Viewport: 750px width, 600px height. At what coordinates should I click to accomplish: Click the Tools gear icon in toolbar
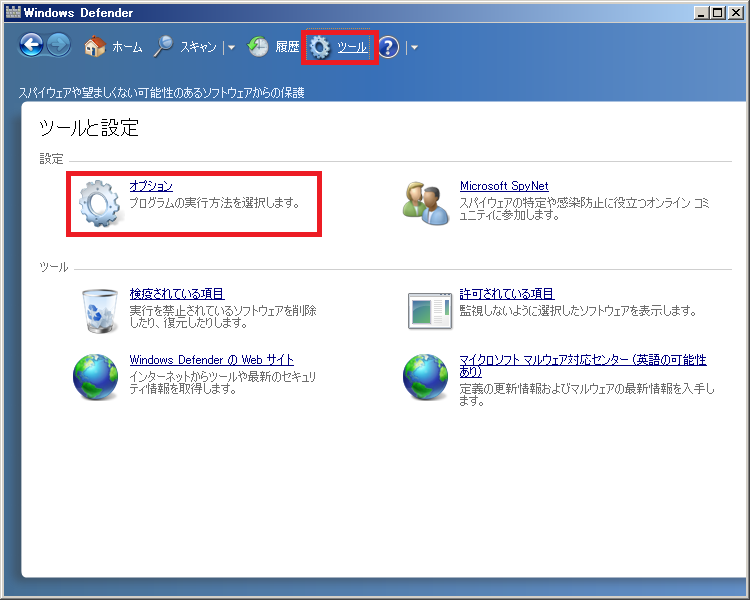pyautogui.click(x=320, y=47)
